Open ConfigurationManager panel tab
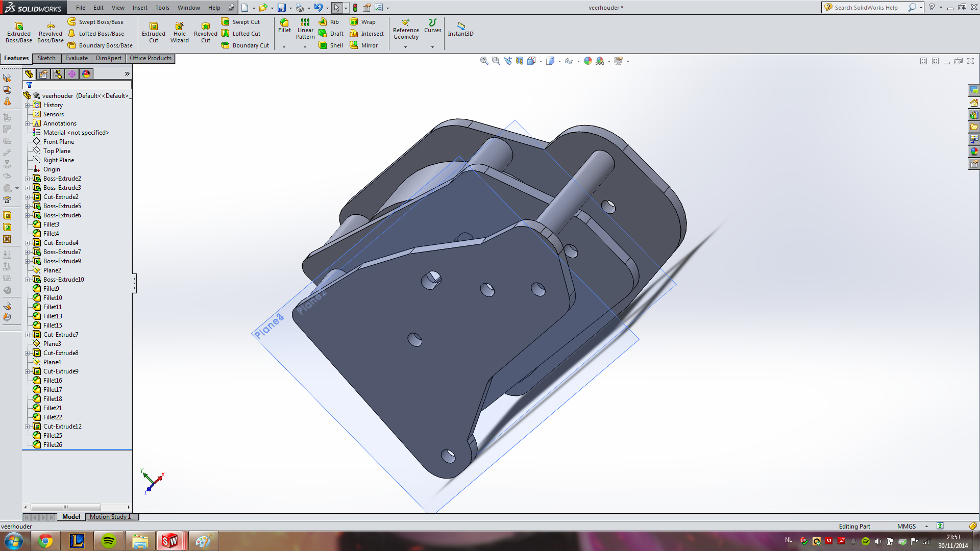The image size is (980, 551). pos(58,74)
